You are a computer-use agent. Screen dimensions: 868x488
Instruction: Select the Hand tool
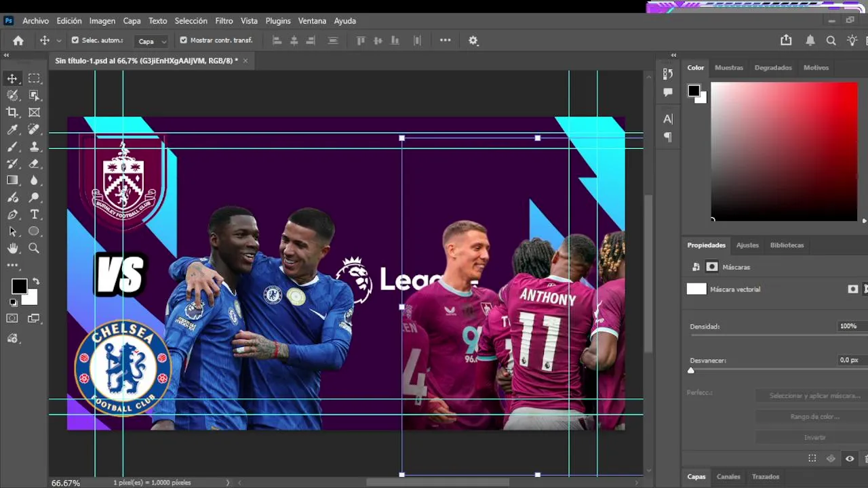pos(12,249)
